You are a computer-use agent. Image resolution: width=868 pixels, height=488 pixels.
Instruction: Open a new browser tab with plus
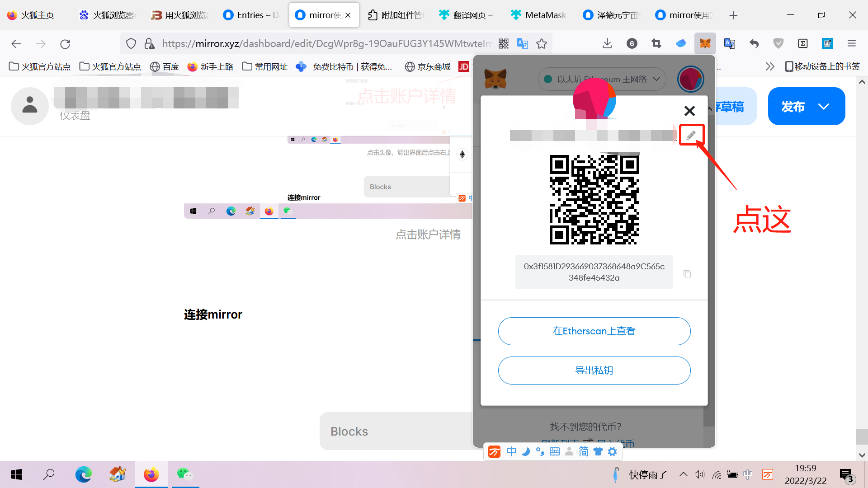733,15
